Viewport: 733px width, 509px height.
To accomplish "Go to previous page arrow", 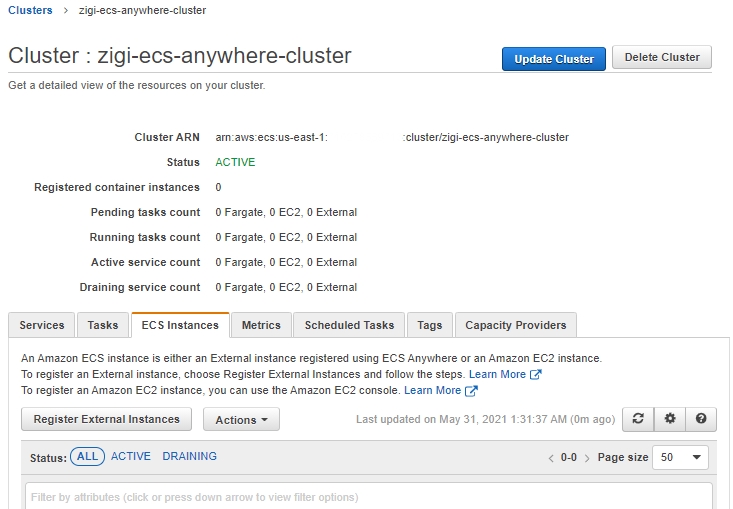I will coord(551,458).
